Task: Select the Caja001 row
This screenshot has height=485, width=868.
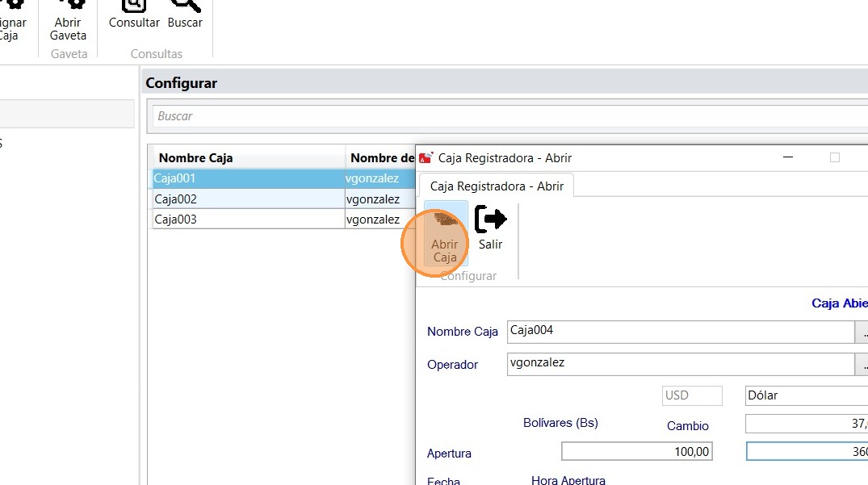Action: coord(284,178)
